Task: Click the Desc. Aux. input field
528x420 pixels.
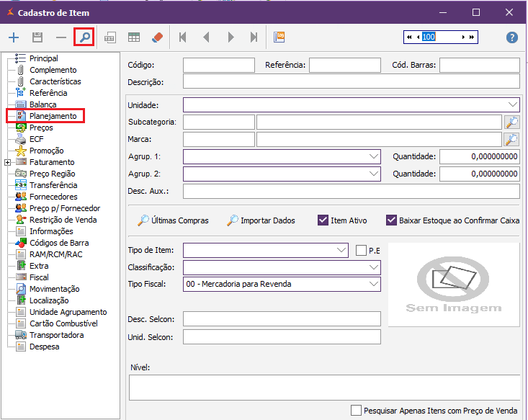Action: pyautogui.click(x=352, y=192)
